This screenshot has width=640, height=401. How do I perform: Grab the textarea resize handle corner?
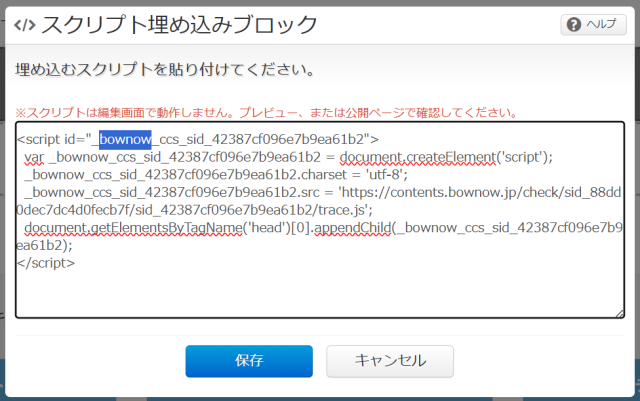[x=620, y=313]
